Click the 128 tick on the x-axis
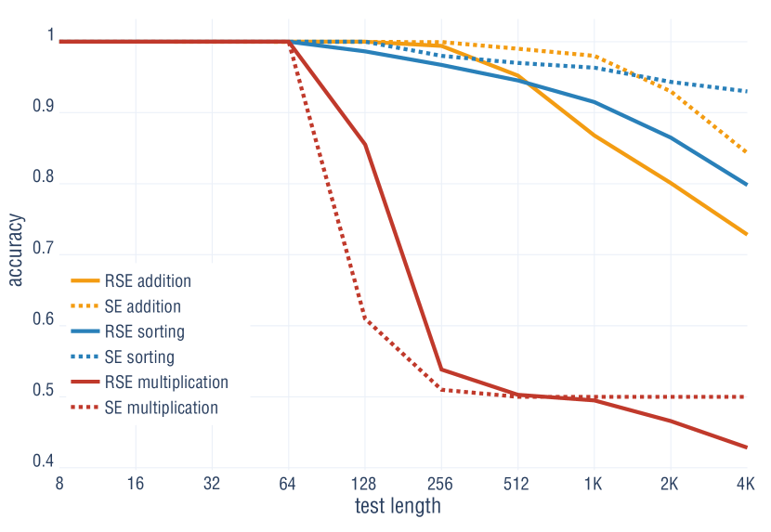The width and height of the screenshot is (771, 532). tap(365, 484)
